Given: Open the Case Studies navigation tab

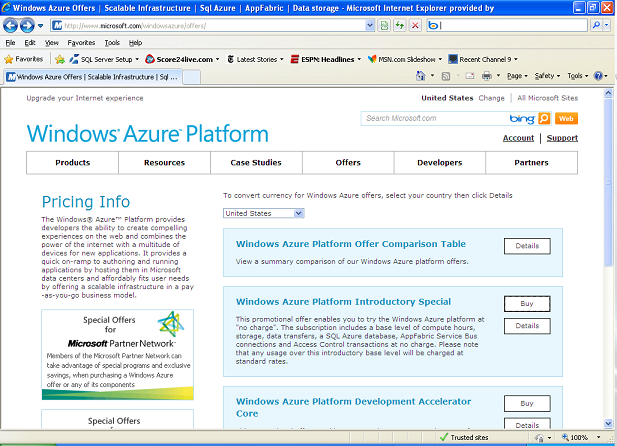Looking at the screenshot, I should pos(256,163).
